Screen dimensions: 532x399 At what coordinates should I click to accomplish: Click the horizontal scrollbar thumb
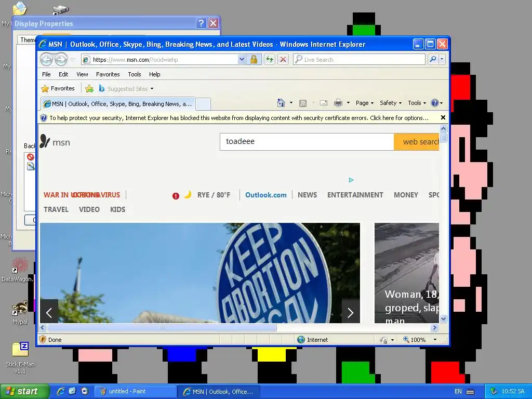162,328
